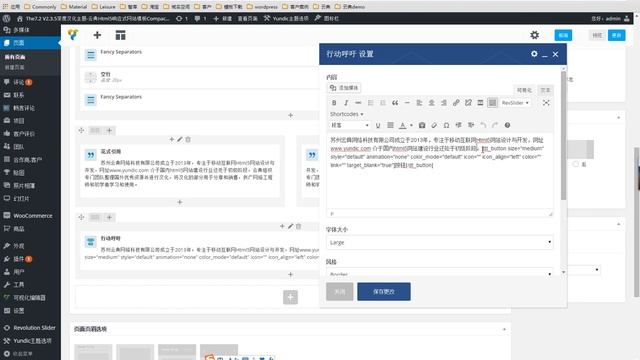The width and height of the screenshot is (640, 360).
Task: Click the dialog vertical scrollbar
Action: pos(563,136)
